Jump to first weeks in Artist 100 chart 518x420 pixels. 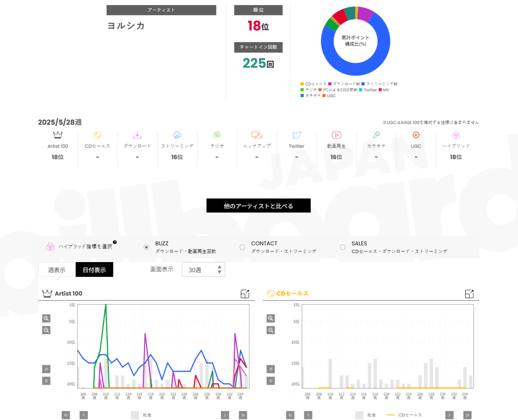coord(66,415)
